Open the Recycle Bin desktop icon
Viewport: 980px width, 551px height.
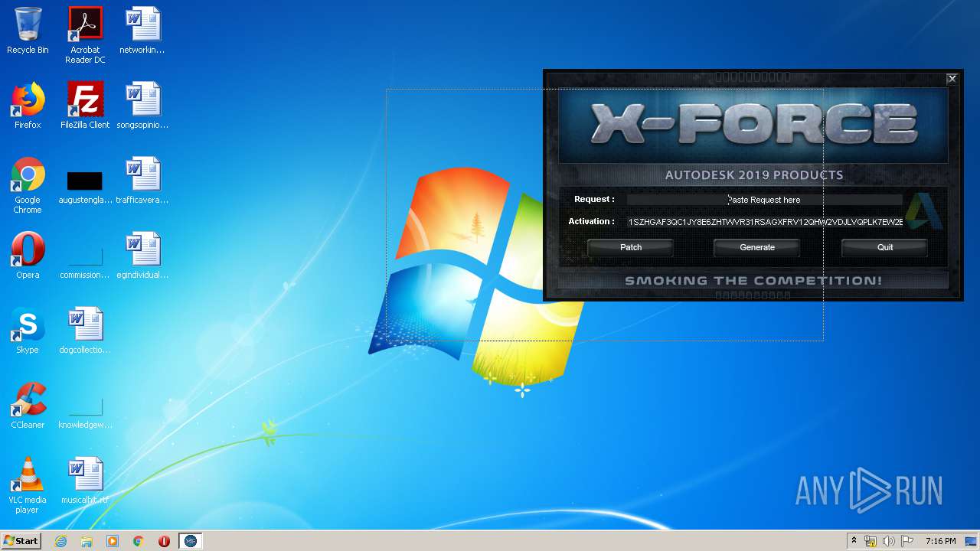pos(28,31)
